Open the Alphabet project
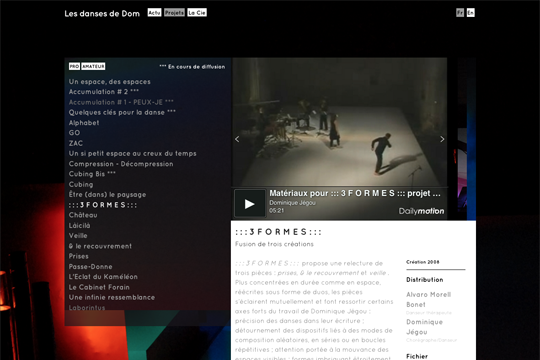Screen dimensions: 540x360 84,123
